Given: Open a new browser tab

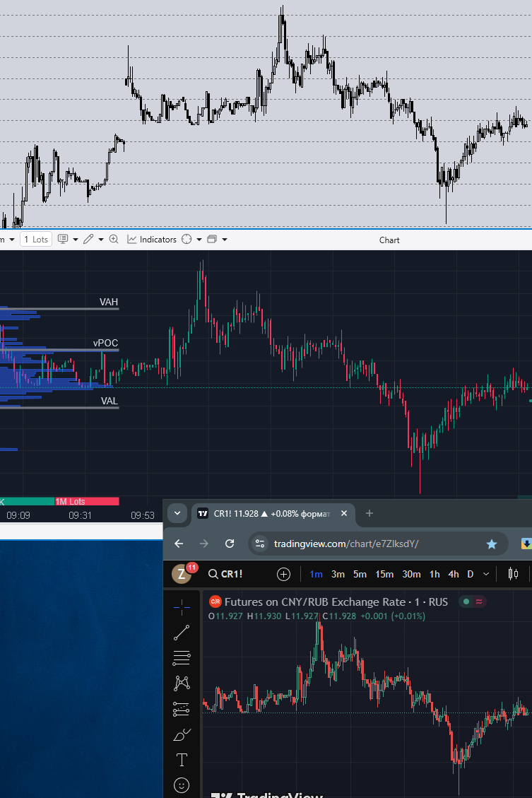Looking at the screenshot, I should pyautogui.click(x=370, y=514).
